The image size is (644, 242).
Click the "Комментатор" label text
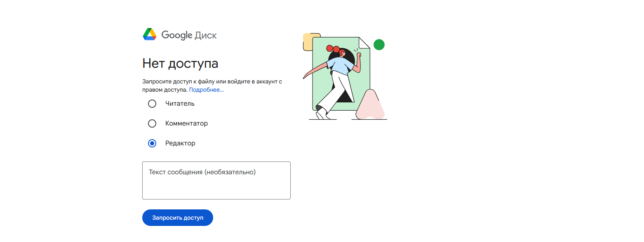tap(186, 123)
